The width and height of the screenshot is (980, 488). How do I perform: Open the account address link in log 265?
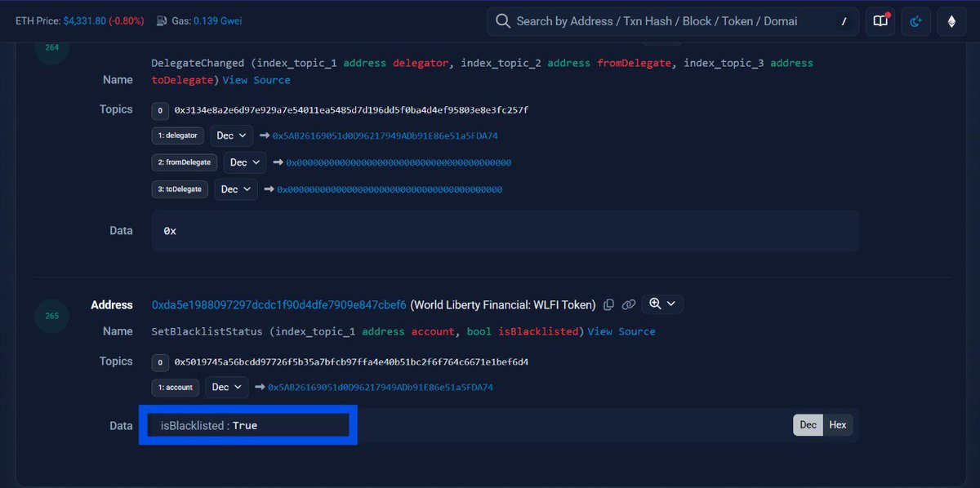pyautogui.click(x=381, y=387)
